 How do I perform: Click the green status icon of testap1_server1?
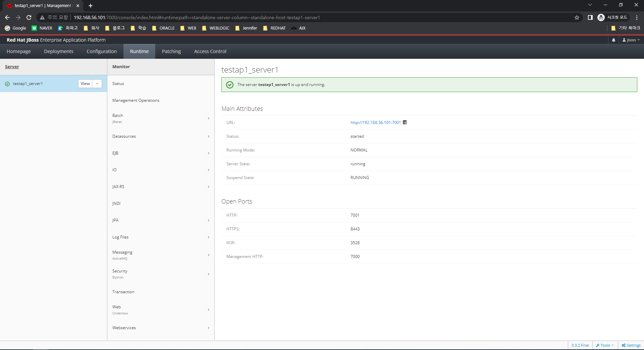pos(7,84)
